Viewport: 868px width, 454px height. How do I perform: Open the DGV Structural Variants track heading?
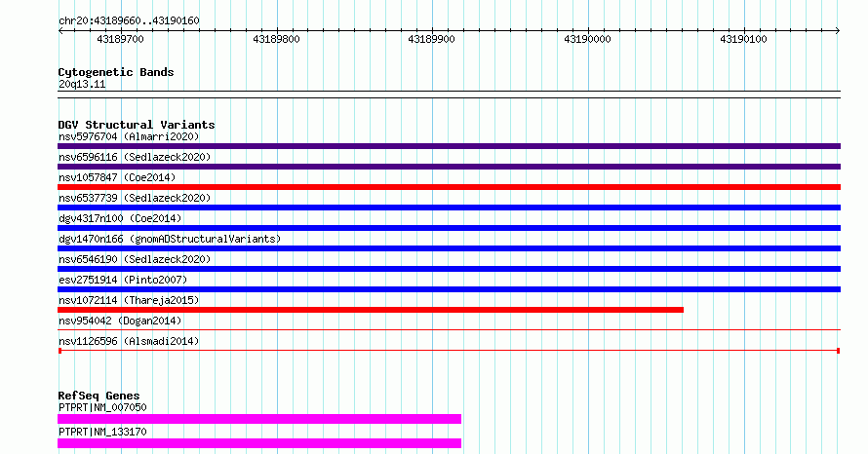[x=137, y=125]
